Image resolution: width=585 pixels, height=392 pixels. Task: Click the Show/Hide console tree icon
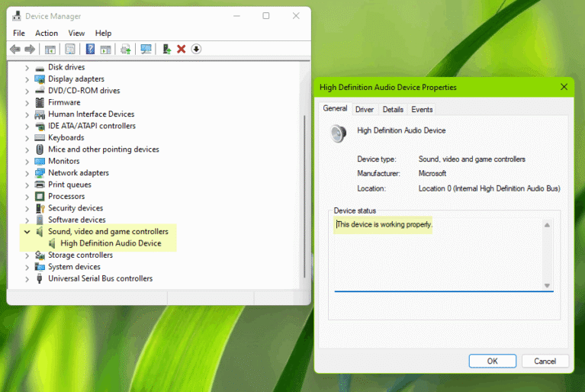(50, 50)
